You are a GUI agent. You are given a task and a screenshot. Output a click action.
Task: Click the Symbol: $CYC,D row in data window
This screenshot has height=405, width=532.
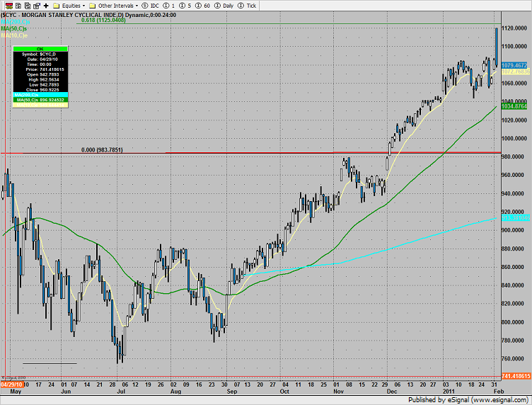[40, 55]
